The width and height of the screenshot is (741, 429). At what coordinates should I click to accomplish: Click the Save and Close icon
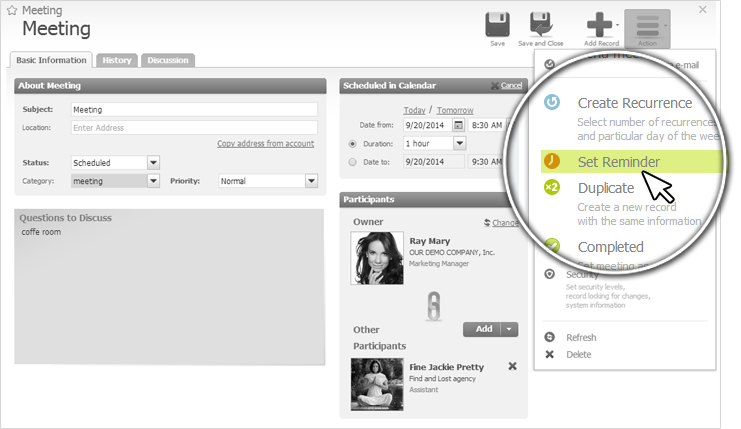coord(541,25)
